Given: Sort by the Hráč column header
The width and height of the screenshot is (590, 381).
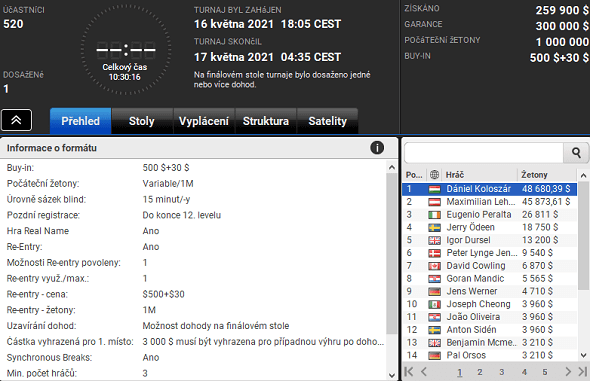Looking at the screenshot, I should (x=479, y=175).
